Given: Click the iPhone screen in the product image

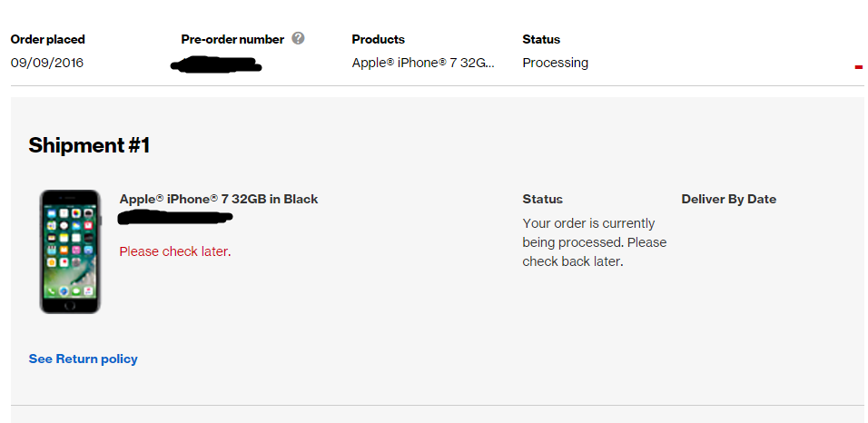Looking at the screenshot, I should pyautogui.click(x=70, y=250).
